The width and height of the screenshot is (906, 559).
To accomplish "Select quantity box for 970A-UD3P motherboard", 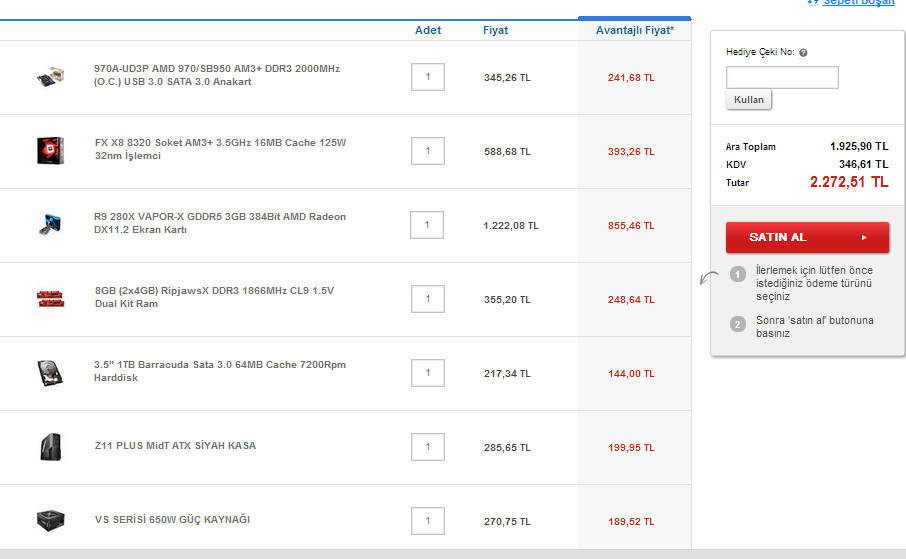I will pyautogui.click(x=428, y=77).
